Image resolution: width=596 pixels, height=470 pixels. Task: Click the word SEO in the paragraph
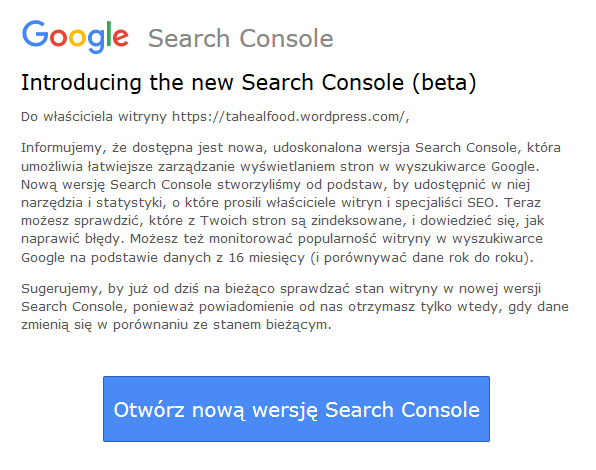tap(482, 203)
